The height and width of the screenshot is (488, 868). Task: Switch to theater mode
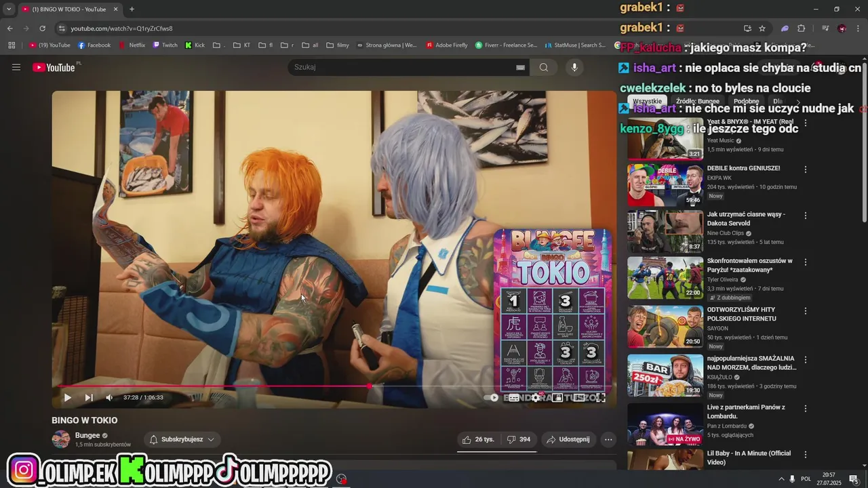coord(579,398)
